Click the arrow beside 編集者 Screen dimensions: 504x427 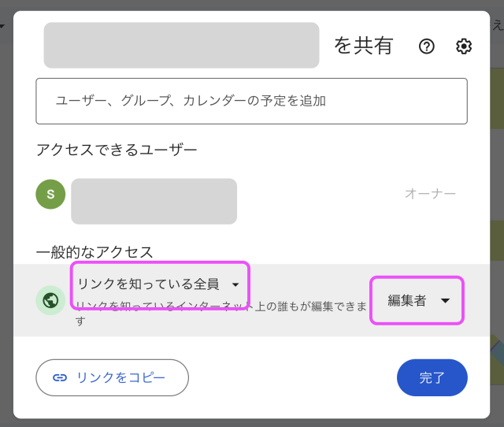coord(446,300)
